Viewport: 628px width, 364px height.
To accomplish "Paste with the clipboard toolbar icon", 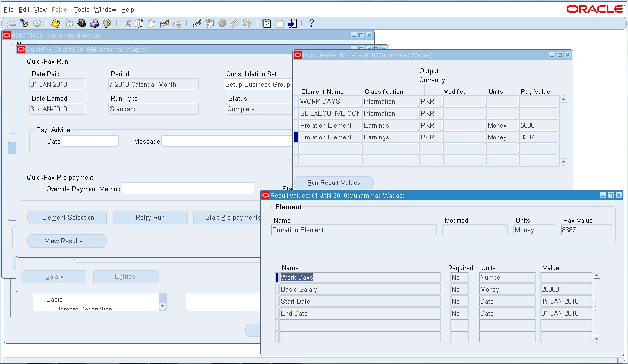I will 152,23.
